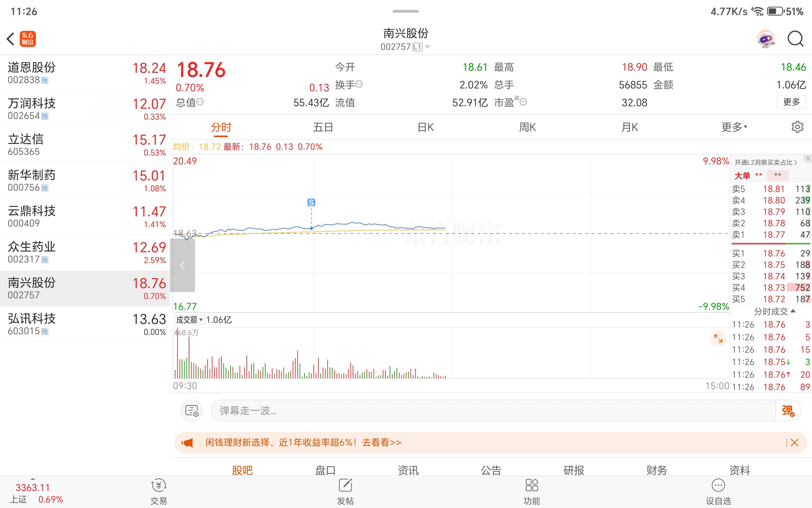The height and width of the screenshot is (508, 812).
Task: Select 弘讯科技 in the watchlist
Action: coord(85,324)
